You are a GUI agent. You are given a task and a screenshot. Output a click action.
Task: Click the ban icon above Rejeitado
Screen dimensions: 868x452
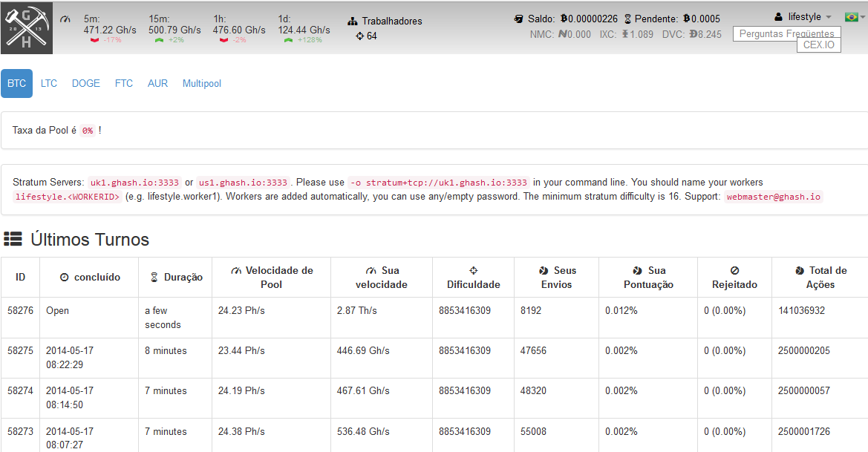(734, 271)
